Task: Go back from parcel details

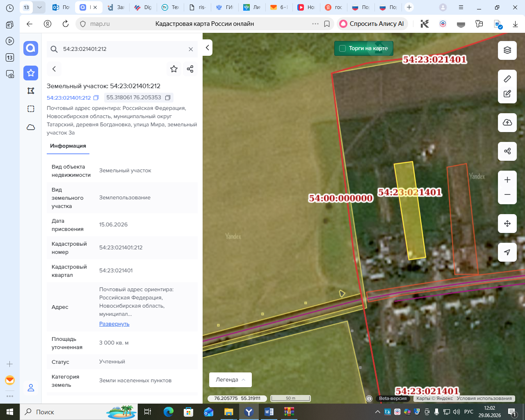Action: tap(54, 69)
